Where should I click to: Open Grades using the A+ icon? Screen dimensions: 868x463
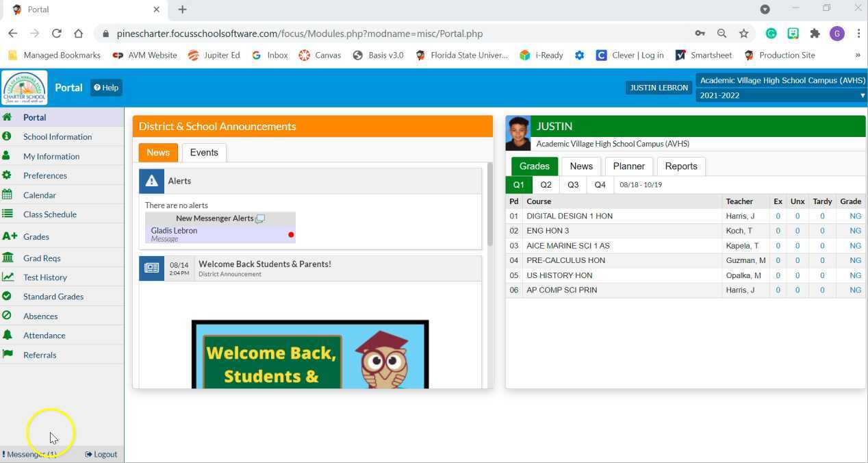(x=9, y=236)
